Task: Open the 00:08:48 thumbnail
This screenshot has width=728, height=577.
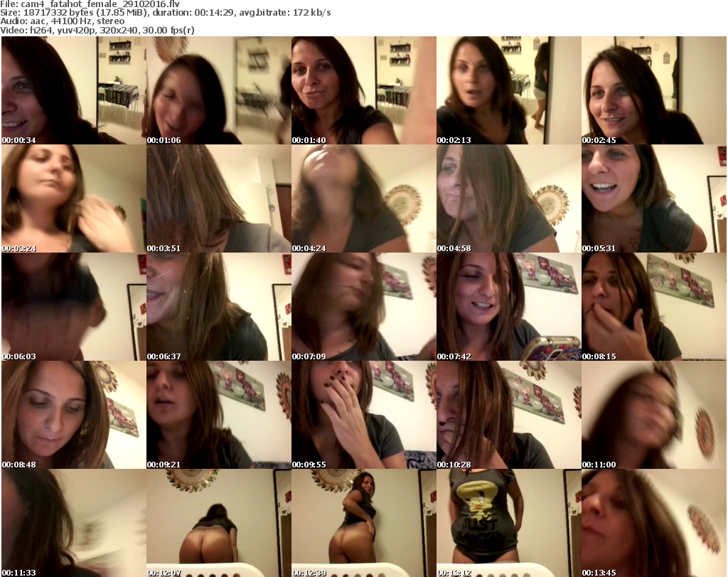Action: 73,415
